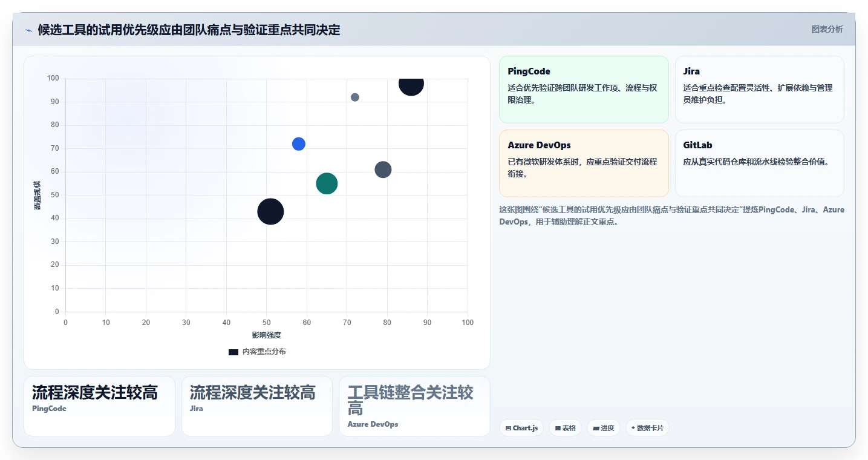
Task: Click the summary paragraph starting with 这张图围绕
Action: point(671,215)
